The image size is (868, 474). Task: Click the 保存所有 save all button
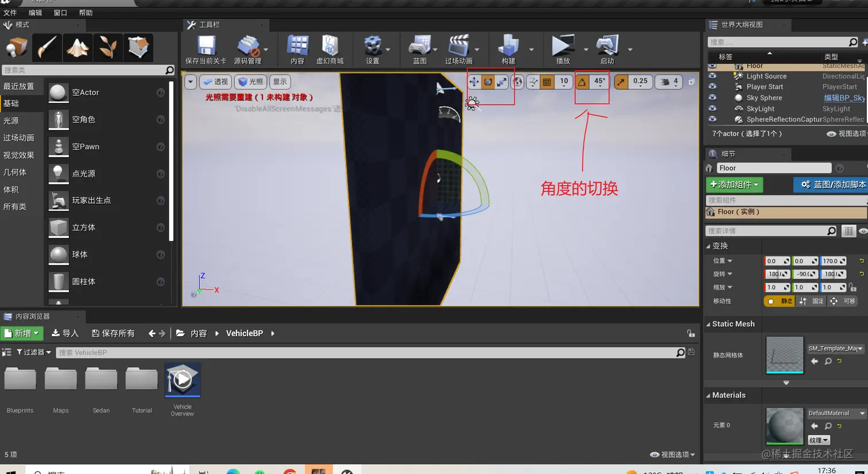113,333
